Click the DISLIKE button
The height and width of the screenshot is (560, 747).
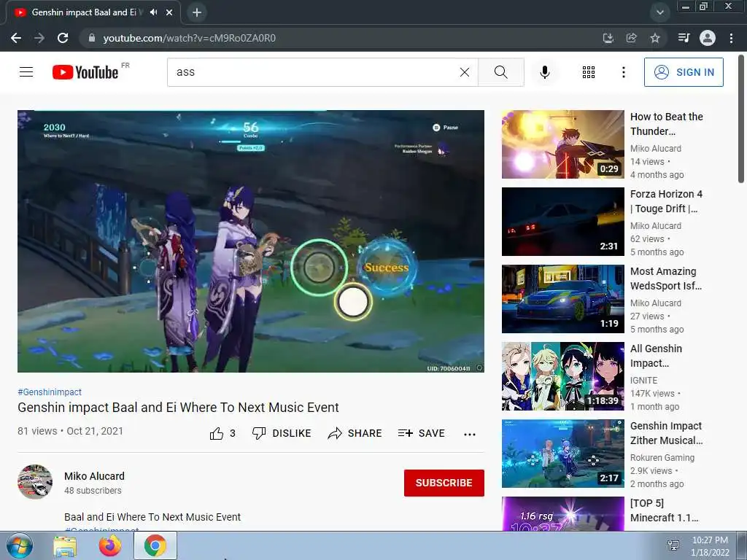pos(281,433)
